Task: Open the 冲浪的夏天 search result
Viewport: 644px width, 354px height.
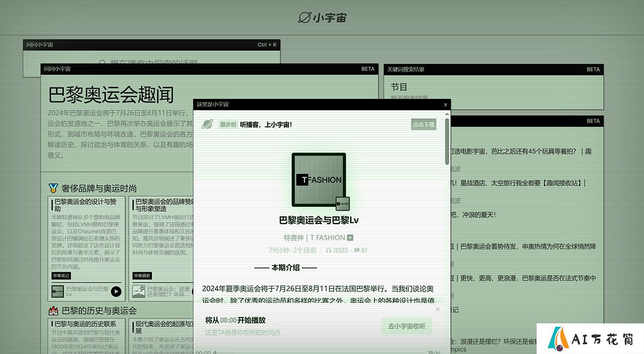Action: tap(473, 215)
